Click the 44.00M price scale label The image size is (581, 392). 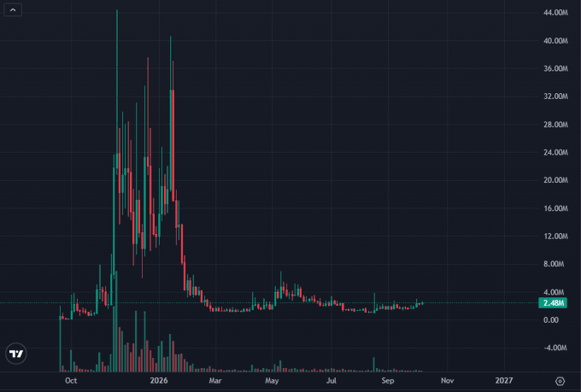pyautogui.click(x=555, y=13)
